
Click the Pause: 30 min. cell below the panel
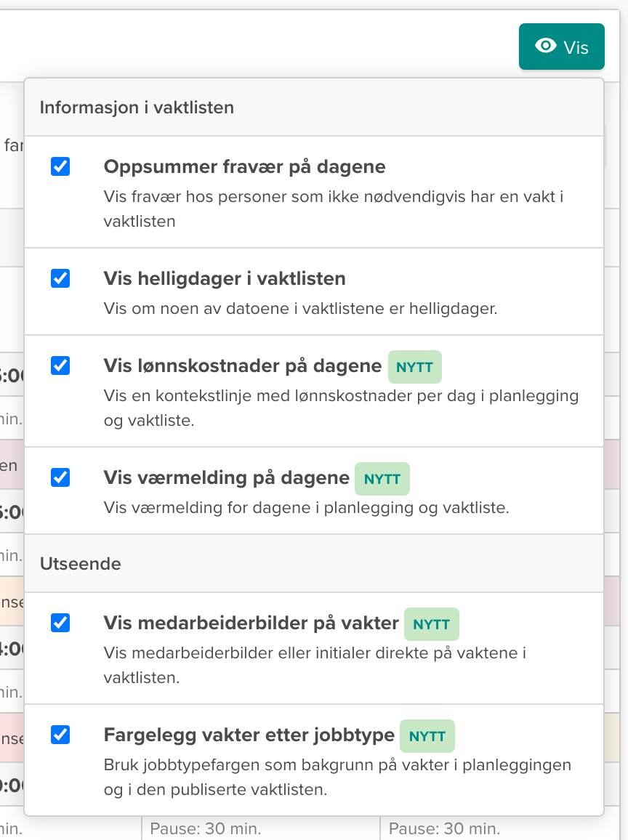[206, 828]
